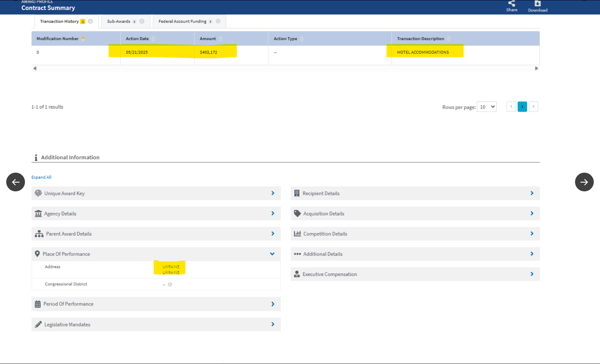The image size is (600, 364).
Task: Expand the Recipient Details section
Action: click(x=415, y=193)
